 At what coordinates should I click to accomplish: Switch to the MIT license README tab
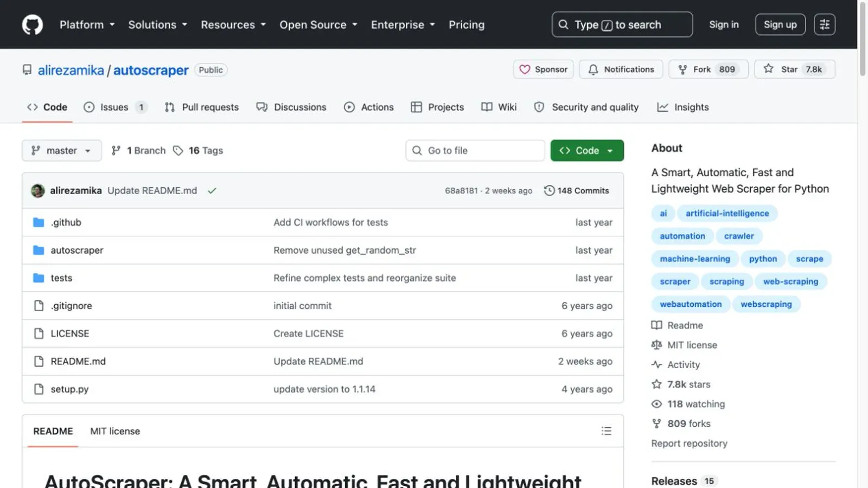tap(115, 432)
